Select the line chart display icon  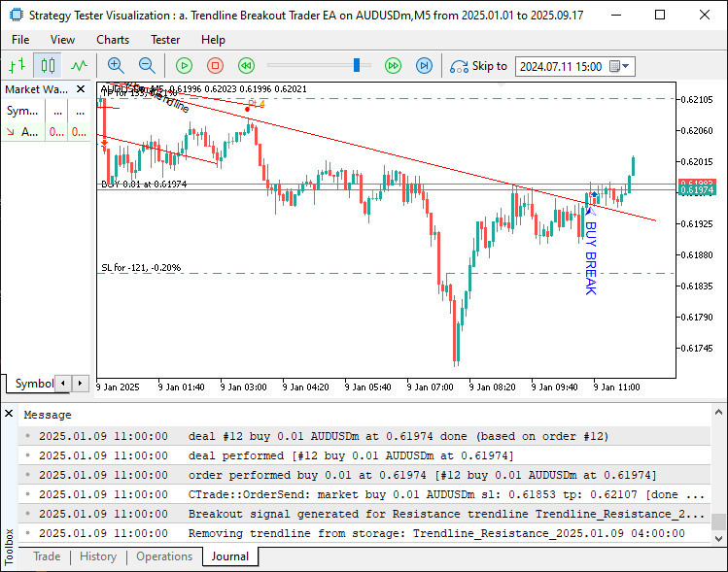79,66
